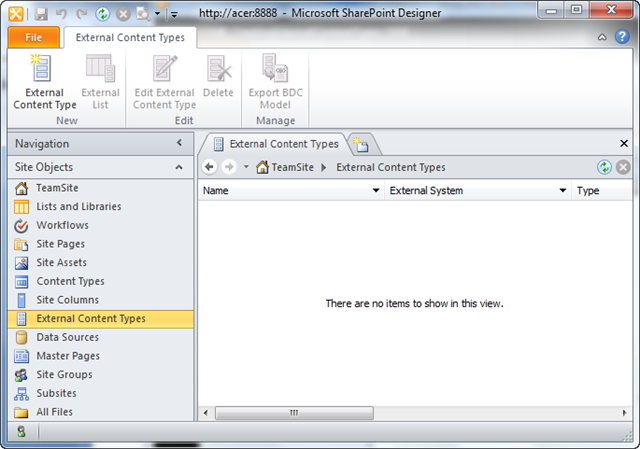The height and width of the screenshot is (449, 640).
Task: Open Data Sources in the navigation pane
Action: click(100, 338)
